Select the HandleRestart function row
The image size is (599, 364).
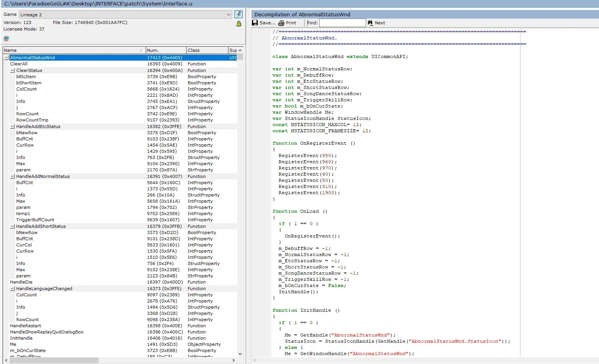coord(120,326)
